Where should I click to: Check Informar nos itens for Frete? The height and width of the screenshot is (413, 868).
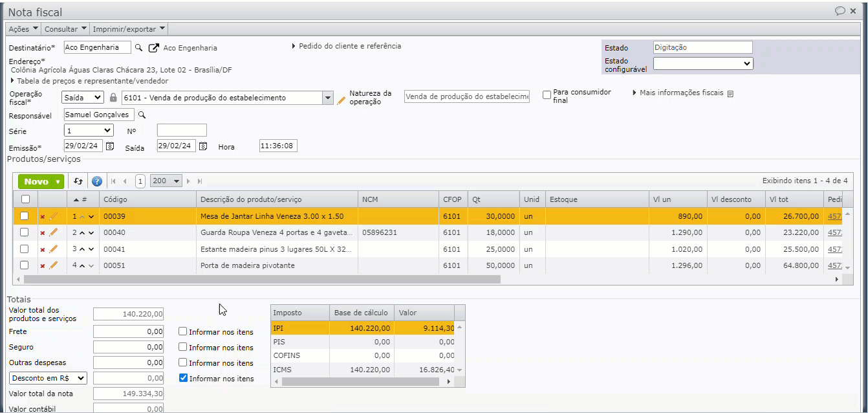184,331
